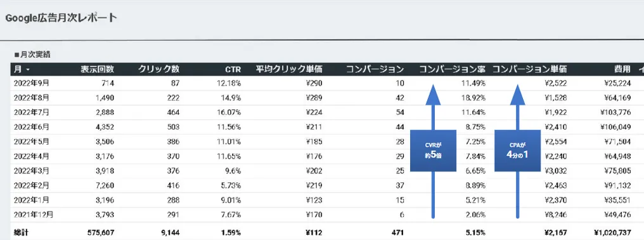Click average CPC value ¥289
The height and width of the screenshot is (240, 644).
point(314,98)
